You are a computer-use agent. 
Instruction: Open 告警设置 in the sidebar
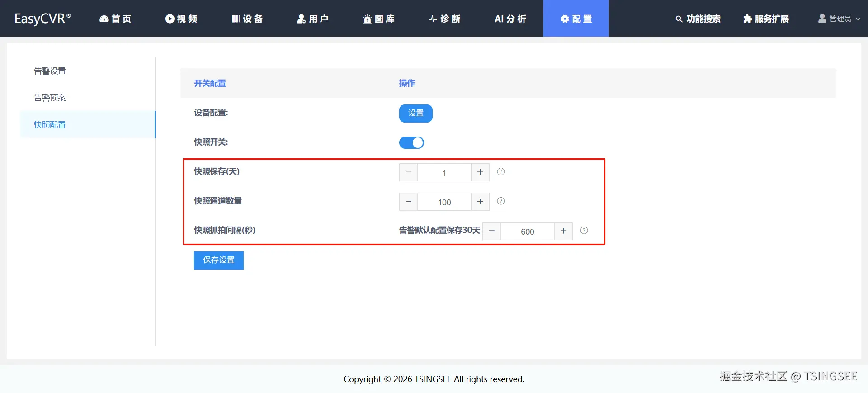coord(50,71)
